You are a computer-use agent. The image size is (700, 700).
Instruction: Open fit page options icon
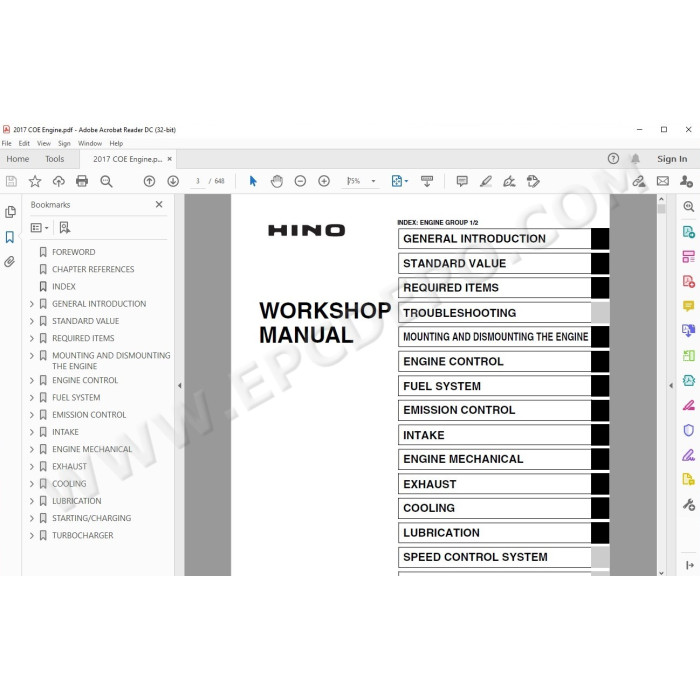pyautogui.click(x=400, y=181)
